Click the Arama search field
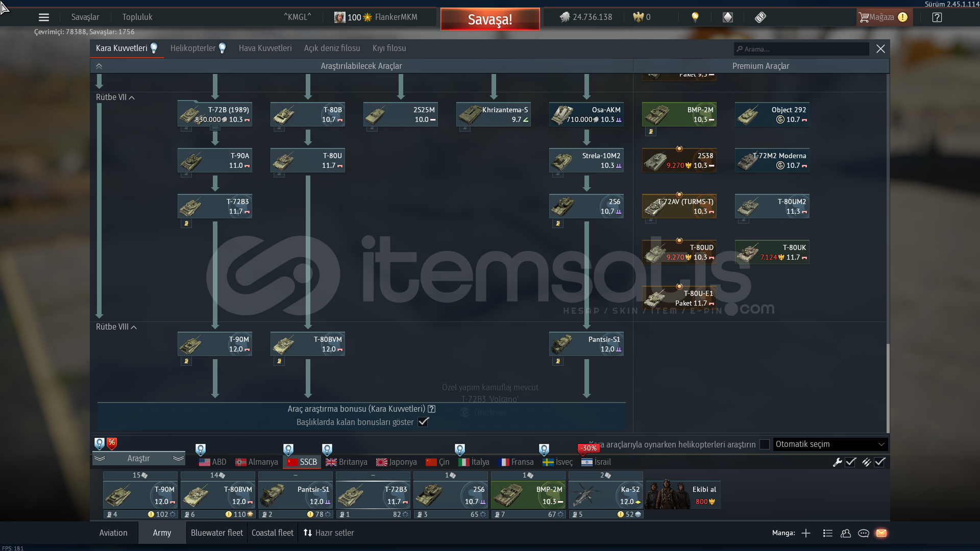This screenshot has height=551, width=980. pyautogui.click(x=801, y=49)
